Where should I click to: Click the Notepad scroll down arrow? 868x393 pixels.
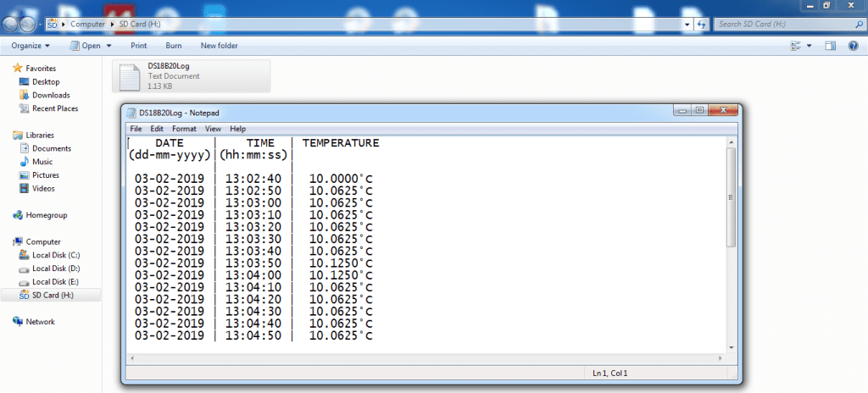[731, 346]
